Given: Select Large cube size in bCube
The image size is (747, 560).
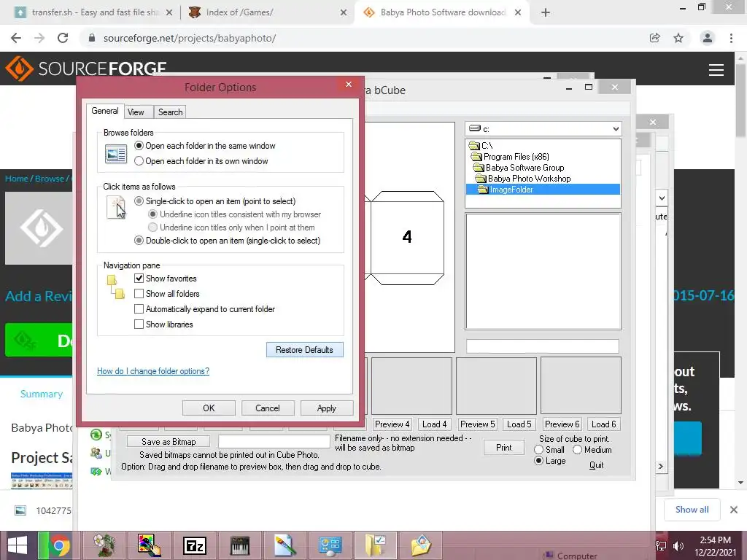Looking at the screenshot, I should coord(539,461).
